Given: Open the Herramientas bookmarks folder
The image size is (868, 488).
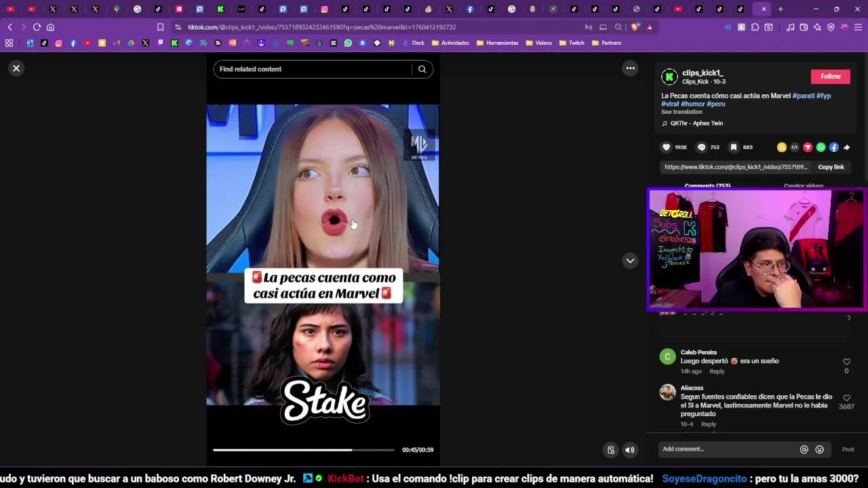Looking at the screenshot, I should (497, 43).
